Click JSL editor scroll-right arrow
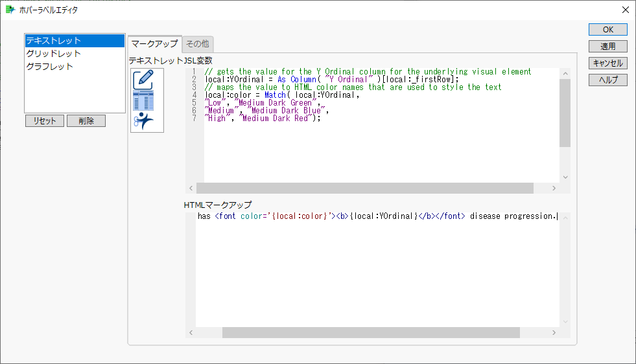 coord(553,188)
